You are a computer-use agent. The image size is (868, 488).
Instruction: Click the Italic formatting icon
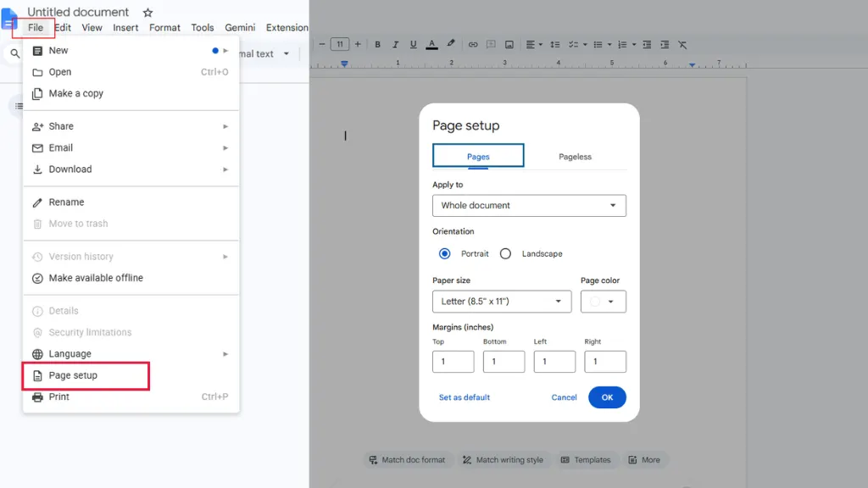point(395,45)
